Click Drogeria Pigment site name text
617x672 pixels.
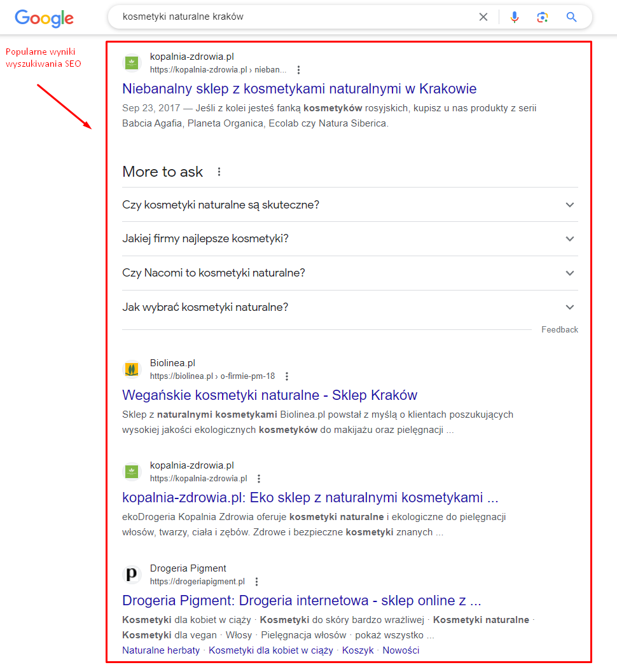coord(188,568)
